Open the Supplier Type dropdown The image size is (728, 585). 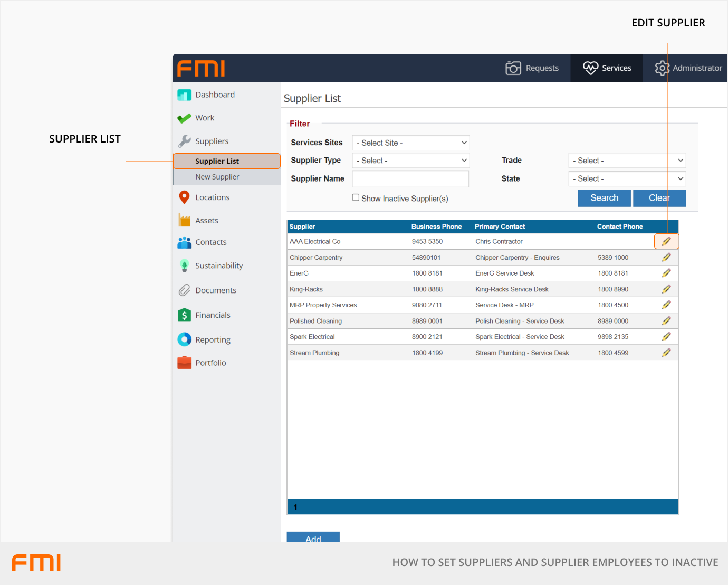[410, 161]
